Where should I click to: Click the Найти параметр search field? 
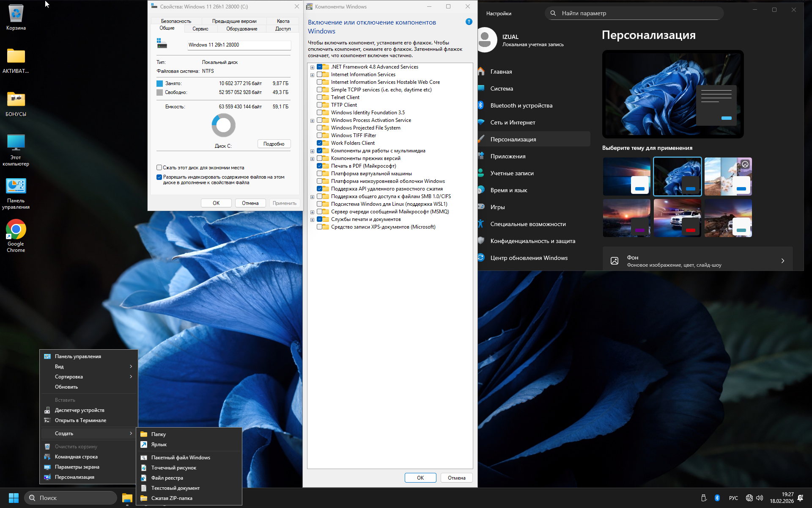634,13
